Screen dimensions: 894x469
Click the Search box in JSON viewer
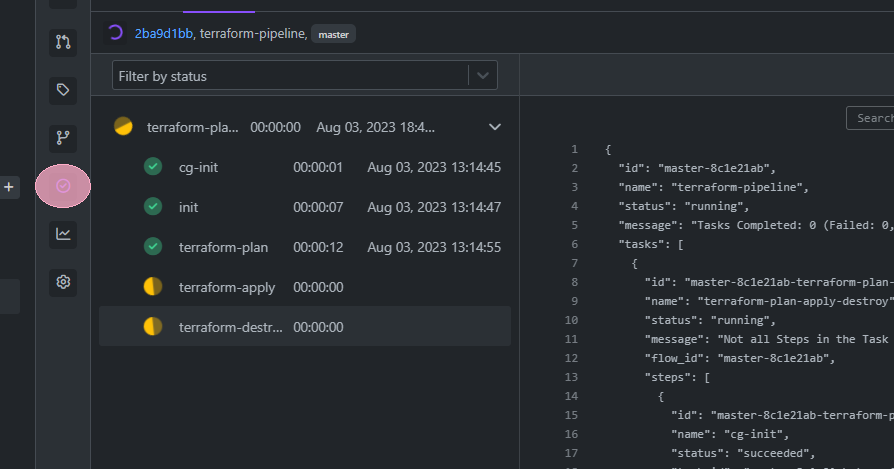(x=870, y=118)
